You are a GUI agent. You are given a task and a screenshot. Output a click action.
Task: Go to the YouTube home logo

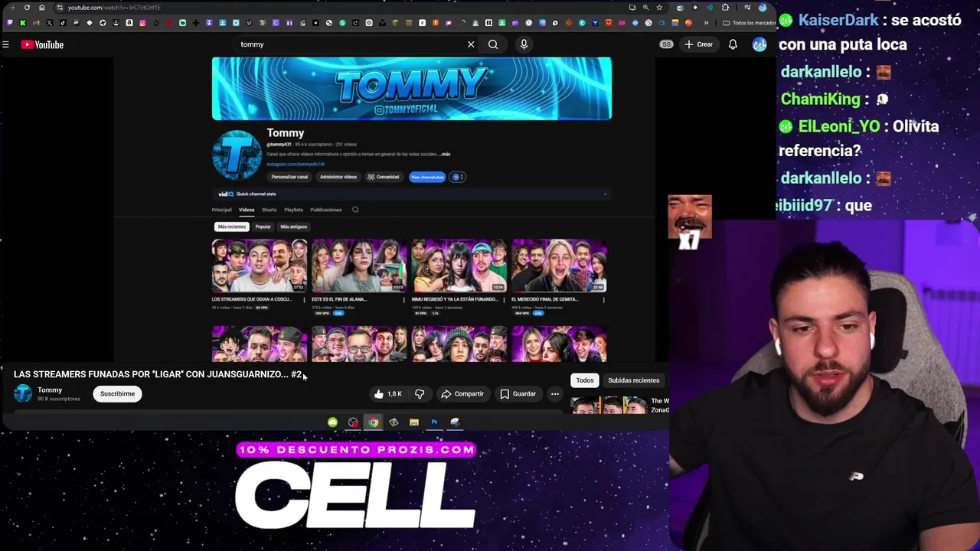pyautogui.click(x=42, y=44)
